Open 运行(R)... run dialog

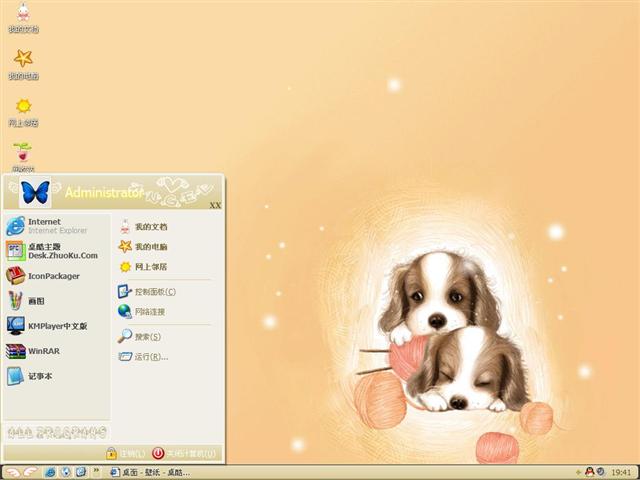pos(143,356)
